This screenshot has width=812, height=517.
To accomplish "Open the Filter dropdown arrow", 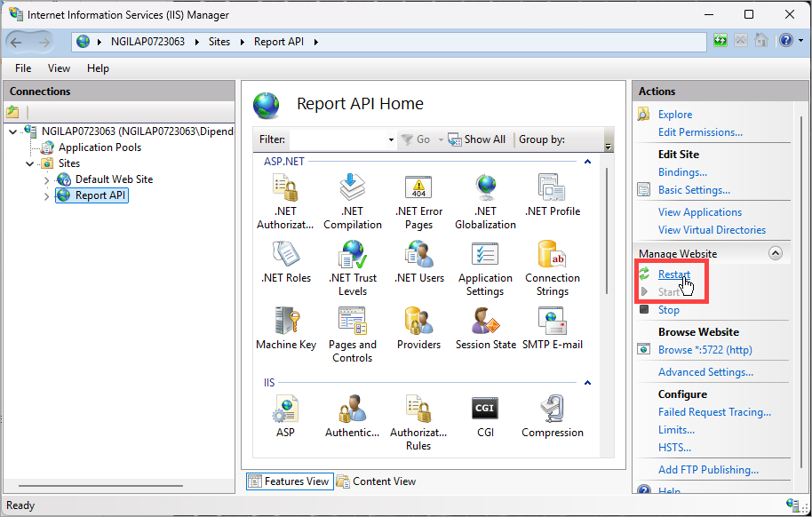I will point(391,139).
